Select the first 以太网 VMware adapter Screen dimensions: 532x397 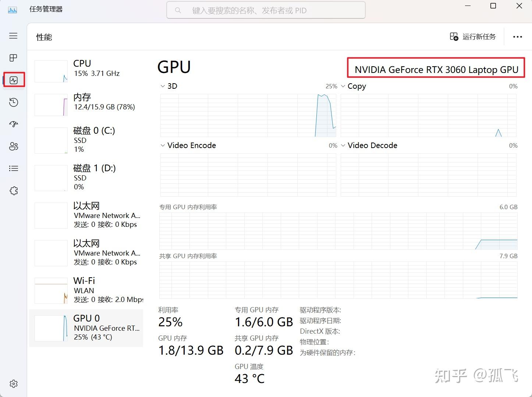86,215
